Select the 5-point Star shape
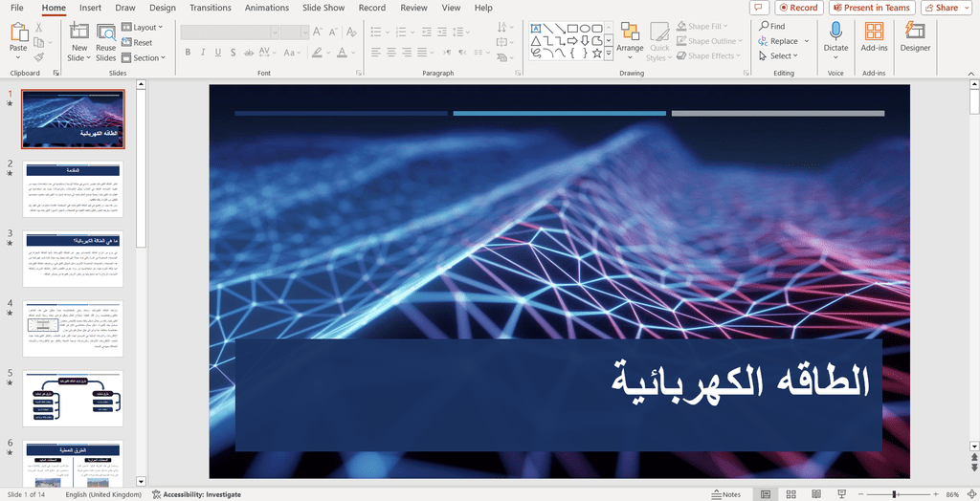 pos(597,54)
